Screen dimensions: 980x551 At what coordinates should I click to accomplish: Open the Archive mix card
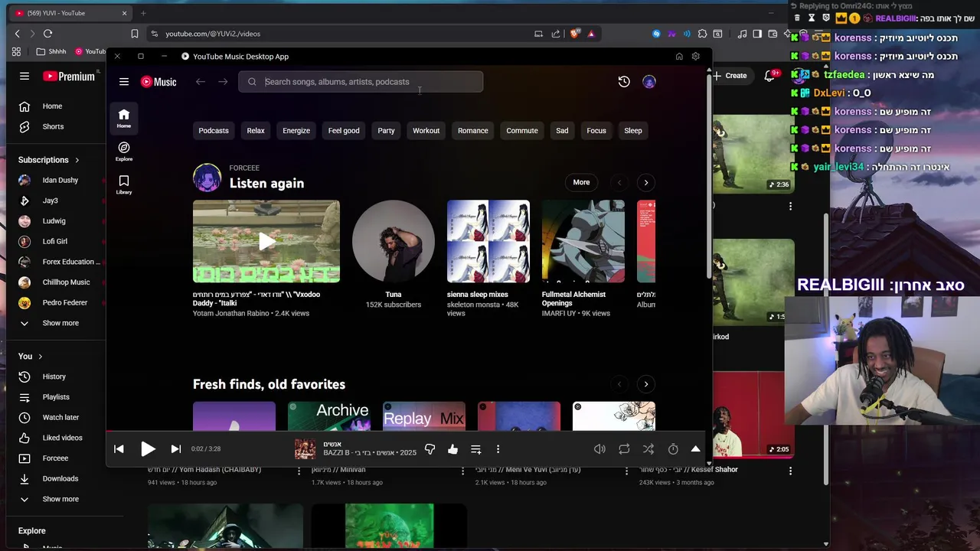point(329,416)
